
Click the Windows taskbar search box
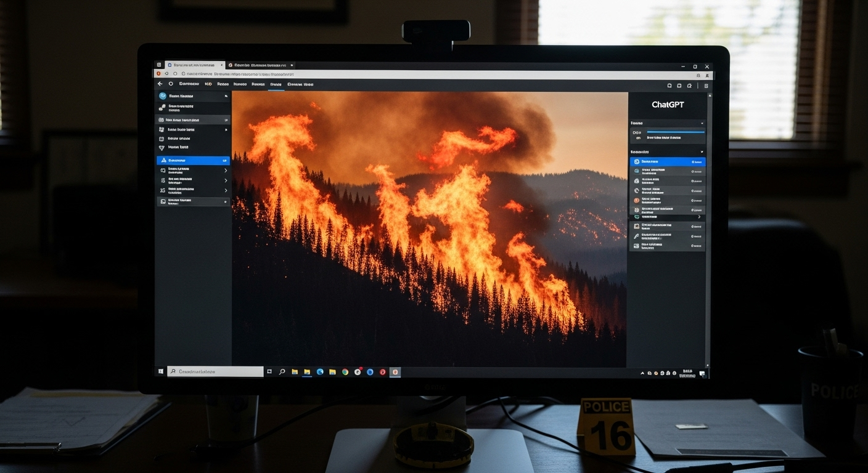pos(216,372)
